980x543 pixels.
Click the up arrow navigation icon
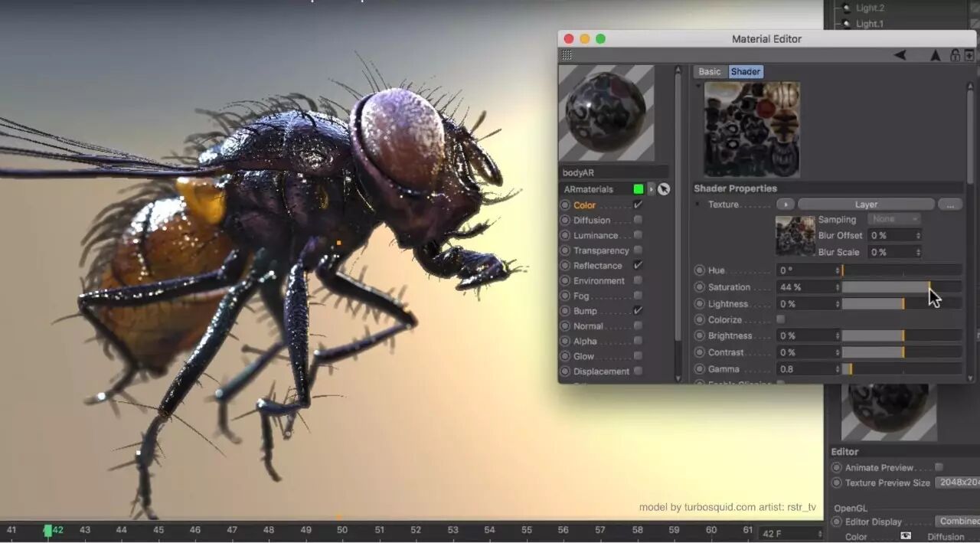(935, 55)
